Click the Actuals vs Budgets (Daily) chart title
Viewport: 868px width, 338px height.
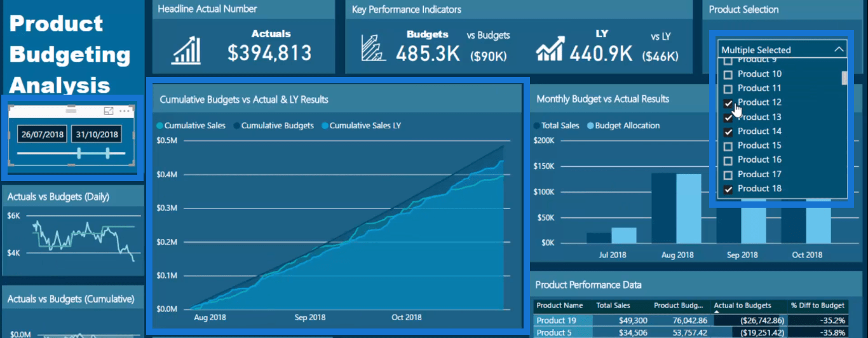pyautogui.click(x=58, y=197)
